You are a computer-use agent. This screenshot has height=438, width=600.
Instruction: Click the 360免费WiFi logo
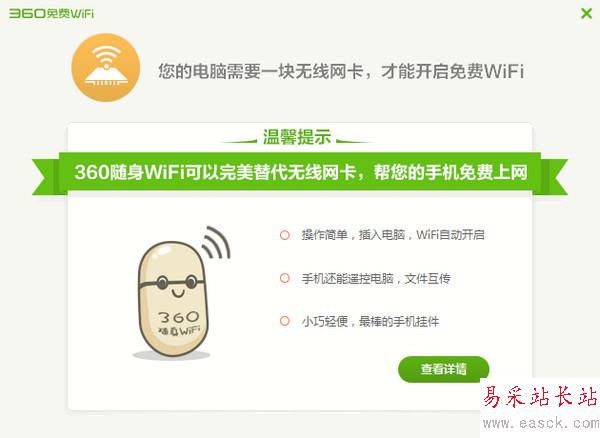(51, 13)
